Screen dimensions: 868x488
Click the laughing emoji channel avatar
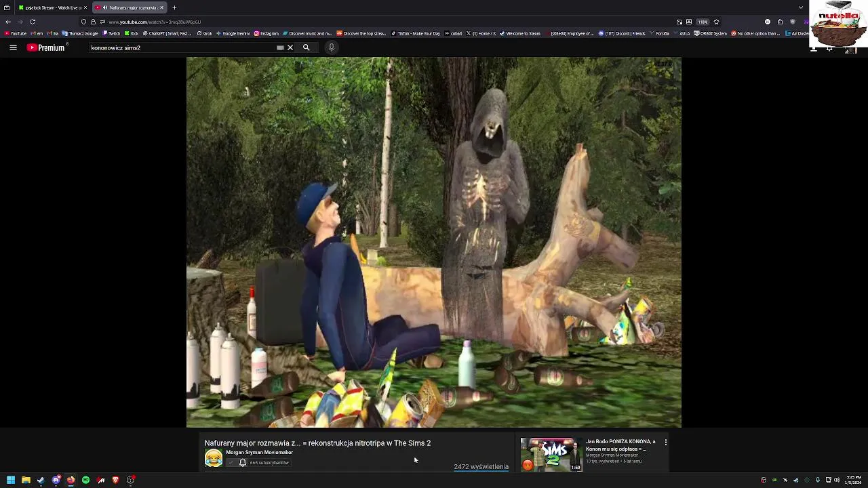coord(214,458)
